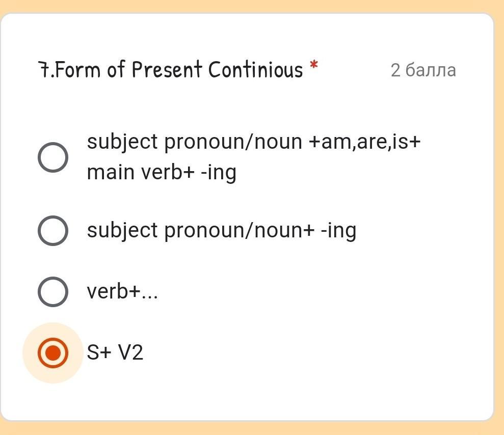Click the red required asterisk
504x435 pixels.
click(314, 66)
